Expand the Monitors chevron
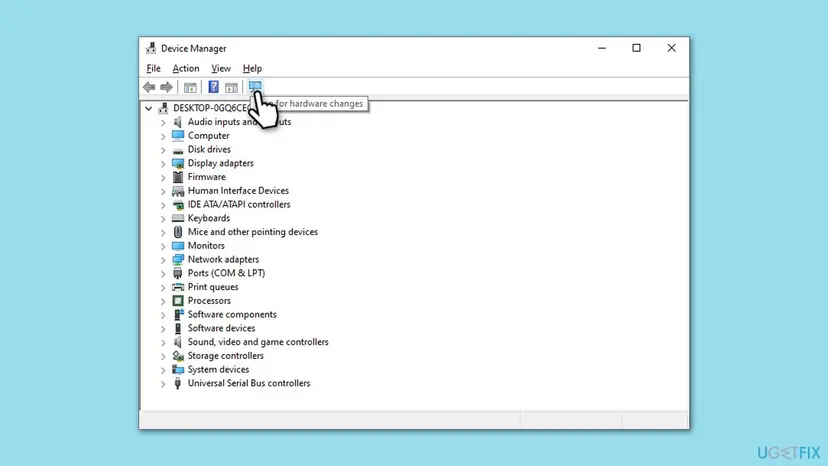 [x=163, y=246]
